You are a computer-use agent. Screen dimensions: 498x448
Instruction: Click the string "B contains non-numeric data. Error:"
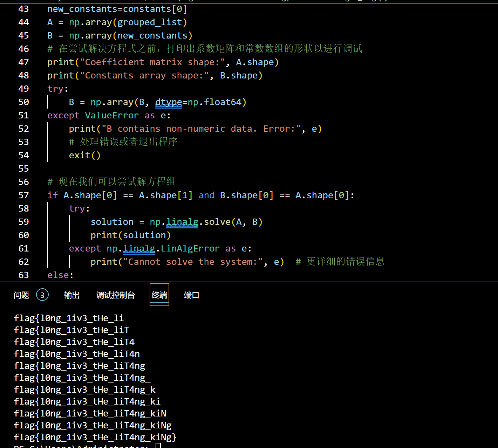201,129
